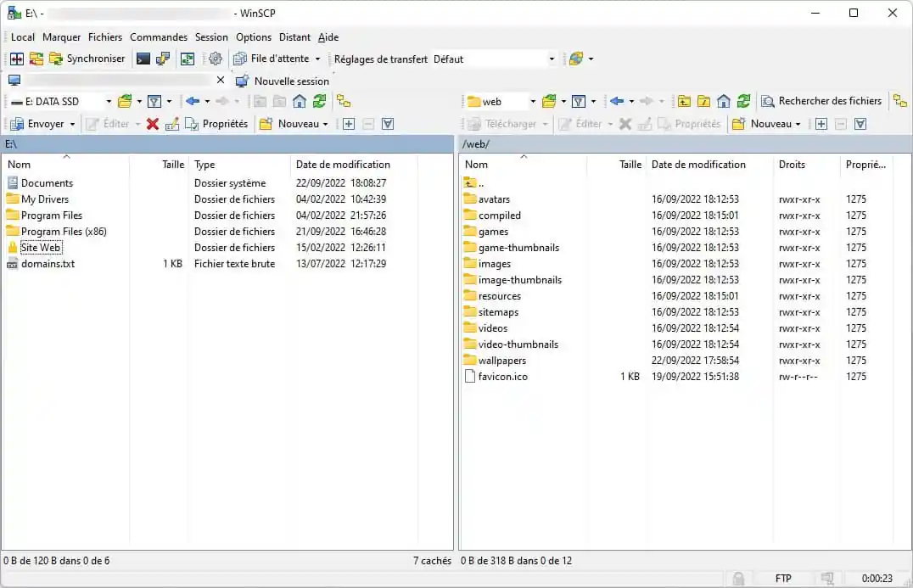Viewport: 913px width, 588px height.
Task: Go back in the remote panel
Action: 617,101
